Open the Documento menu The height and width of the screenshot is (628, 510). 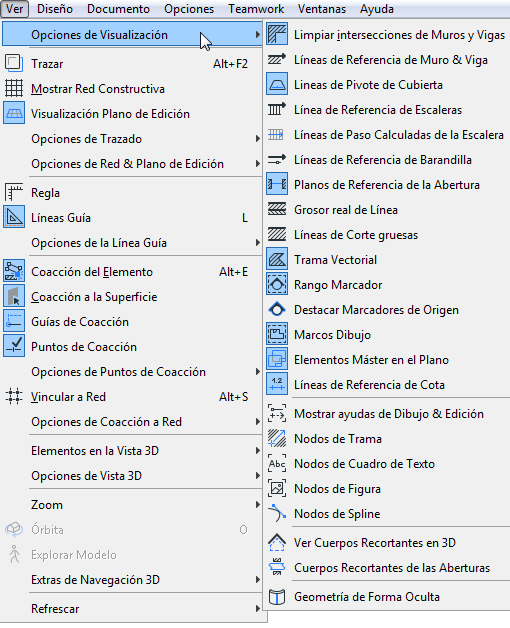pos(118,9)
